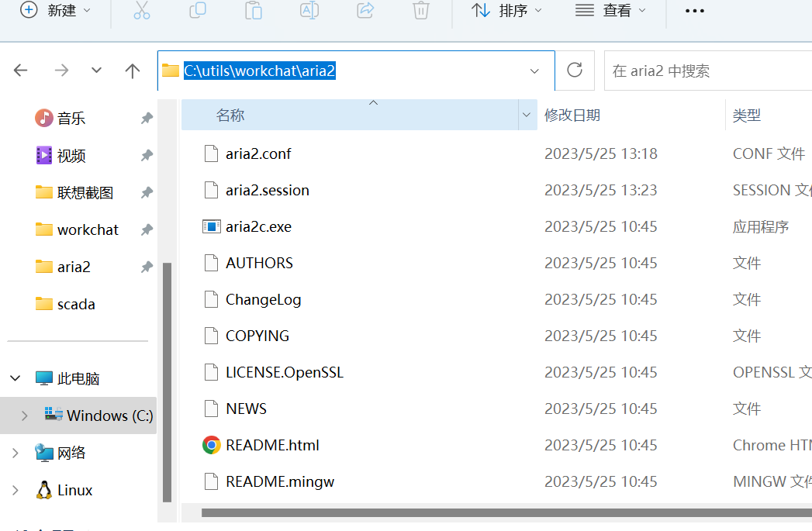The height and width of the screenshot is (531, 812).
Task: Select the aria2c.exe file name
Action: click(258, 226)
